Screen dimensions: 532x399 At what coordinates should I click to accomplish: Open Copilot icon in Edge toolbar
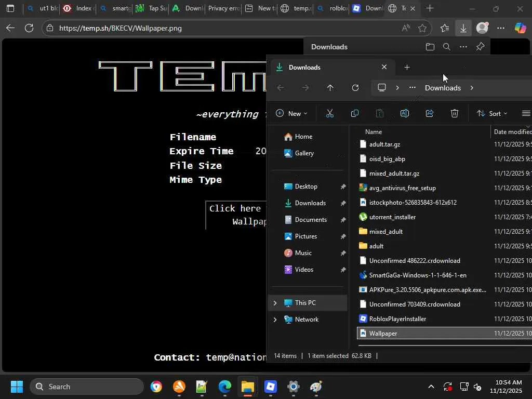click(520, 28)
